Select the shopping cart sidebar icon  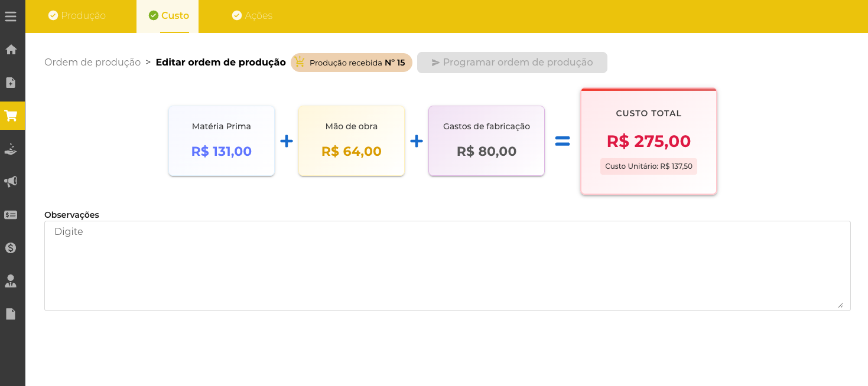(11, 116)
